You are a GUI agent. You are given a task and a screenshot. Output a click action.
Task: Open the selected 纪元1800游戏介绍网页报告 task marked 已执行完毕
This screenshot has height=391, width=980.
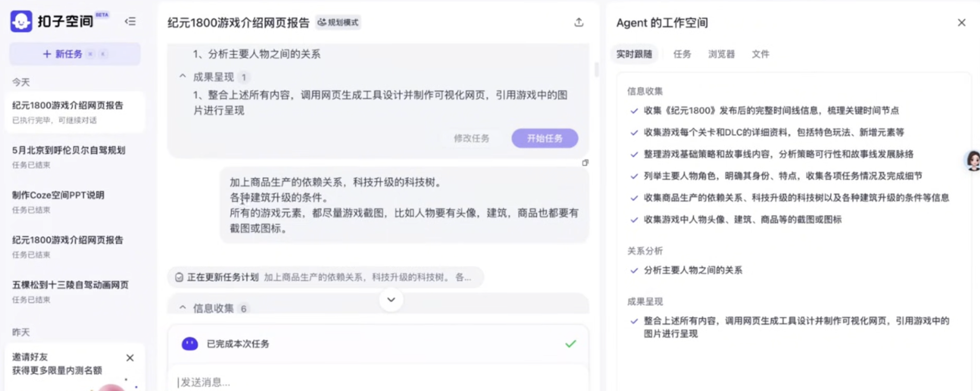75,112
